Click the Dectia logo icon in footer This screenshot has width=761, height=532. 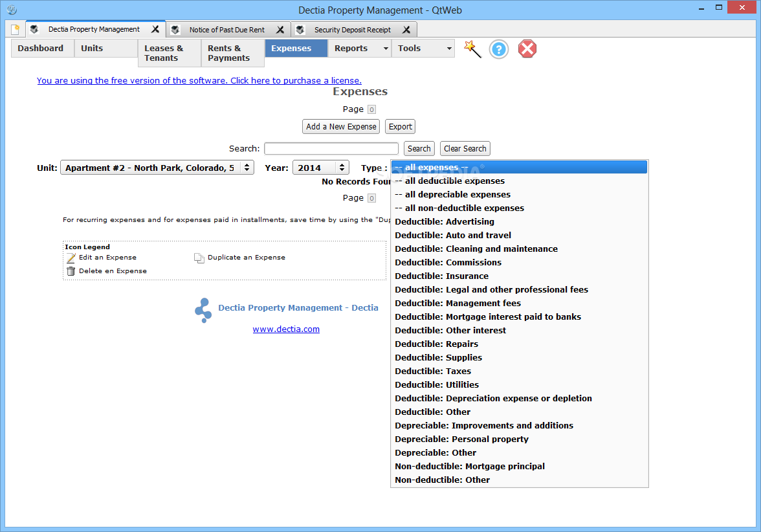(203, 311)
